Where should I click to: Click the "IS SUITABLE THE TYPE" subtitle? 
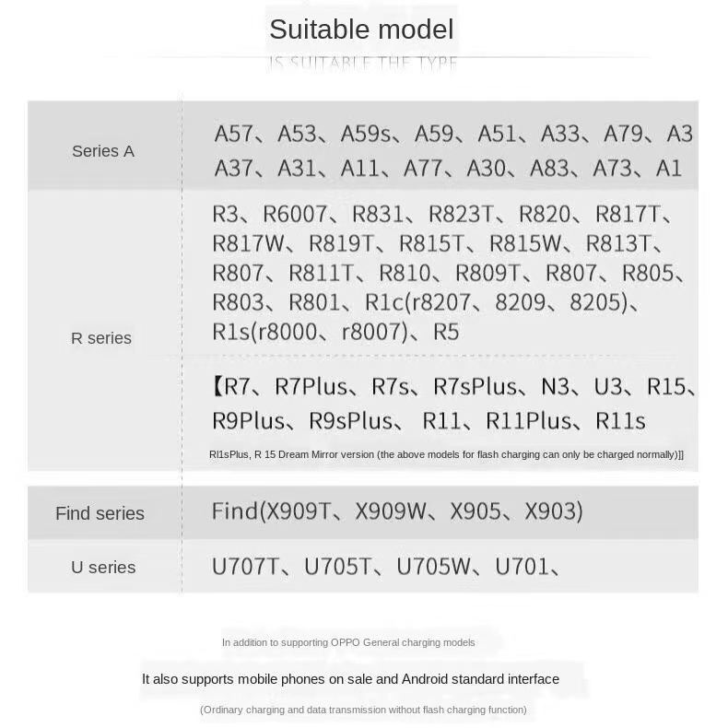click(363, 64)
